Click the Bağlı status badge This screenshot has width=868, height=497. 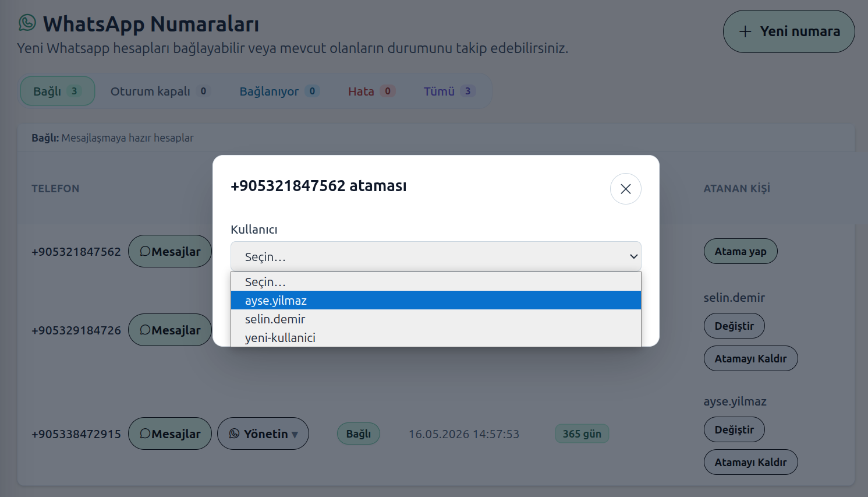pyautogui.click(x=359, y=433)
